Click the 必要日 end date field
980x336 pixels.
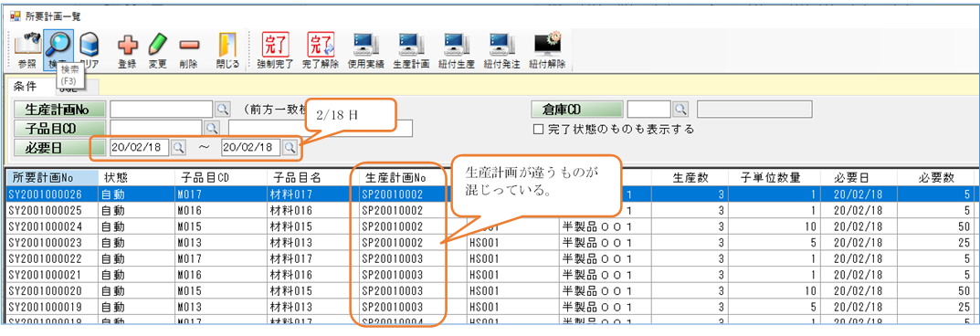(x=251, y=147)
